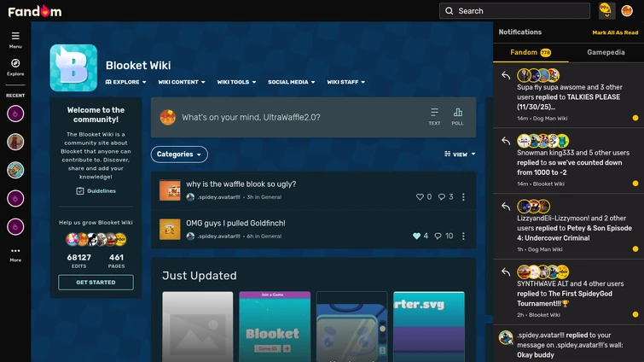Image resolution: width=644 pixels, height=362 pixels.
Task: Click the top contributors avatars row
Action: pyautogui.click(x=96, y=239)
